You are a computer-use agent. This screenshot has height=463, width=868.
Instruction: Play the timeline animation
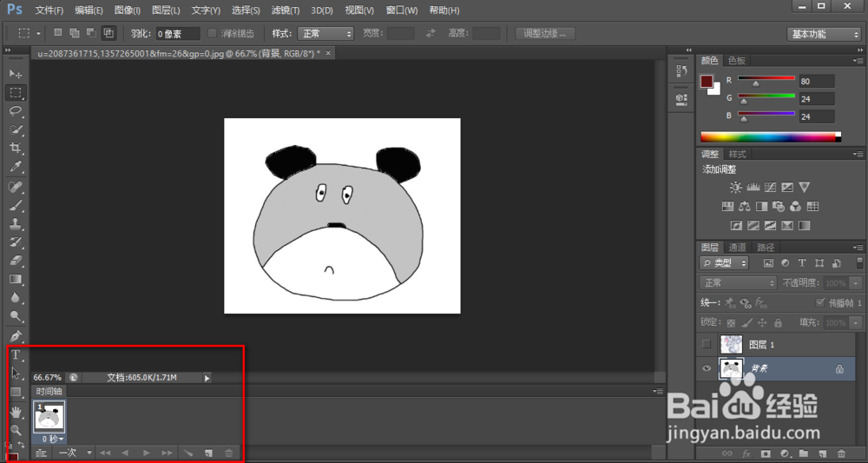[x=146, y=453]
